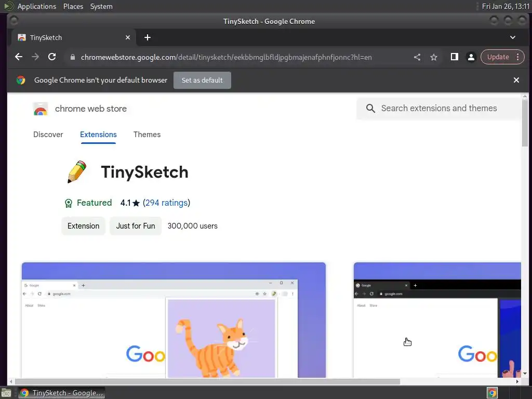View site information via the lock icon

point(72,57)
